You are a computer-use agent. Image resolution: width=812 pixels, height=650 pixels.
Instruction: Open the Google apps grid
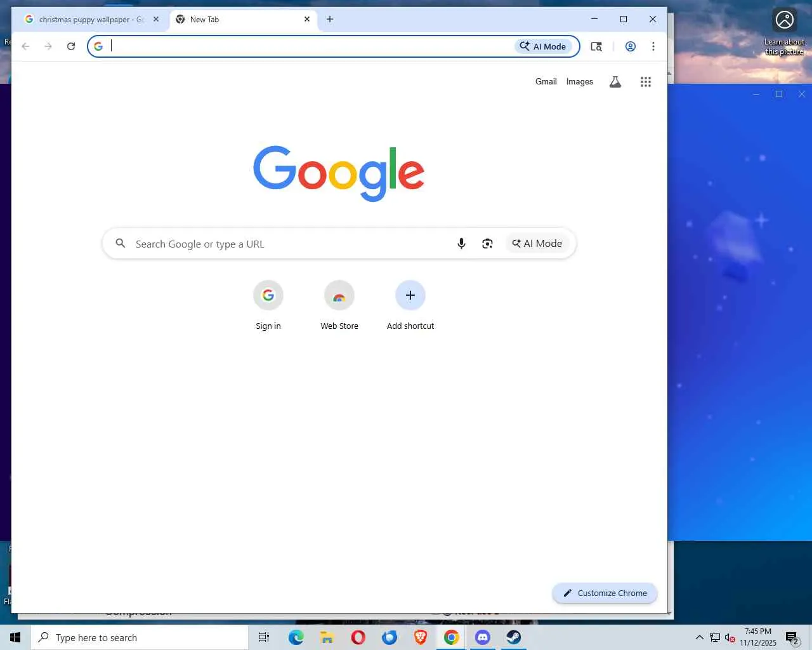[646, 82]
